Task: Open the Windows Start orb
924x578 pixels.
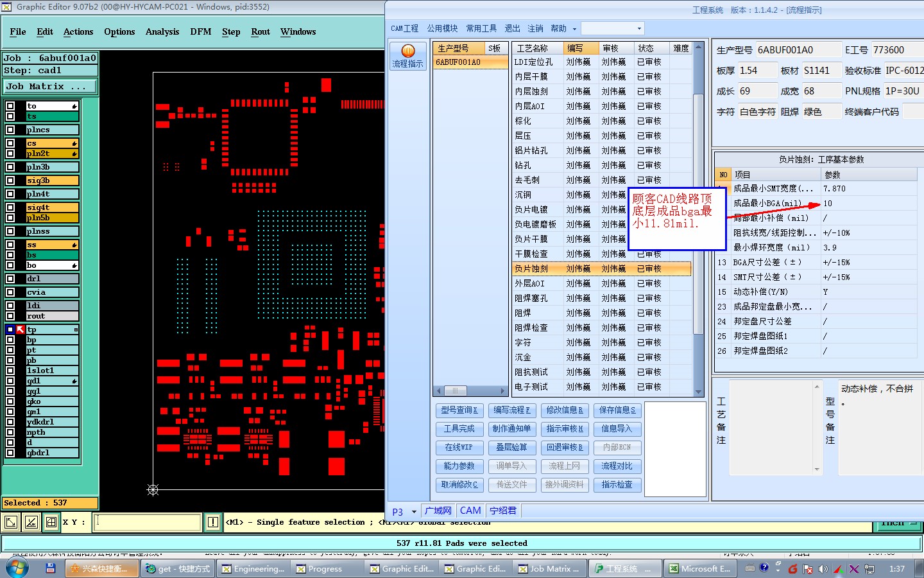Action: pyautogui.click(x=17, y=568)
